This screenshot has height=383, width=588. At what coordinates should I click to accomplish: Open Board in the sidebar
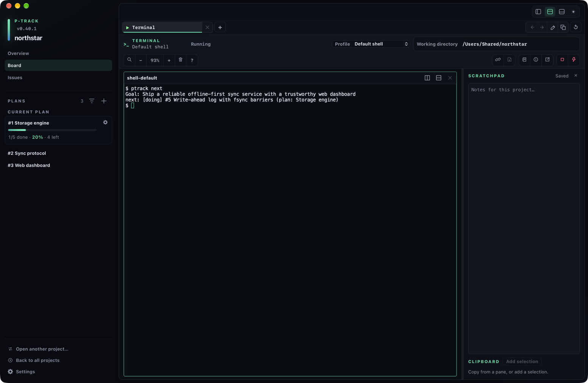pyautogui.click(x=58, y=65)
